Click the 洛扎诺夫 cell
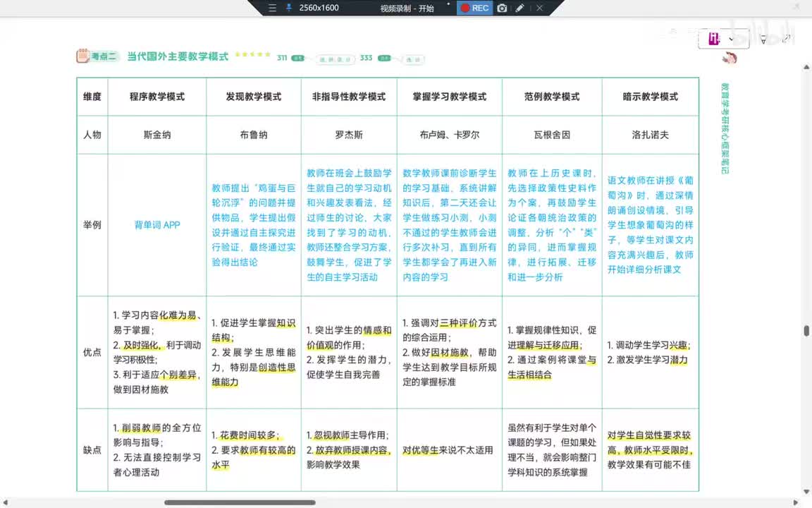The height and width of the screenshot is (508, 812). 650,135
